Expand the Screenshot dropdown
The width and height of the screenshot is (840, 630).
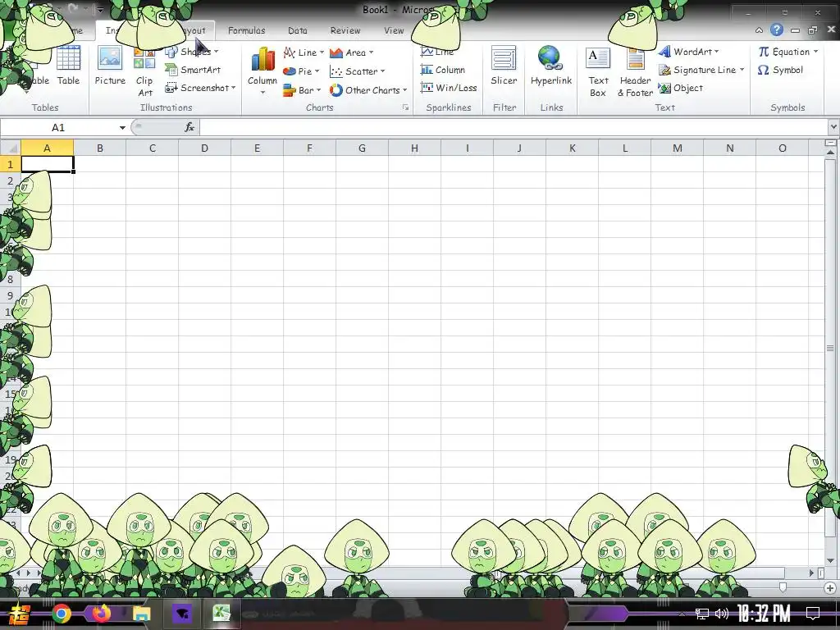click(200, 88)
